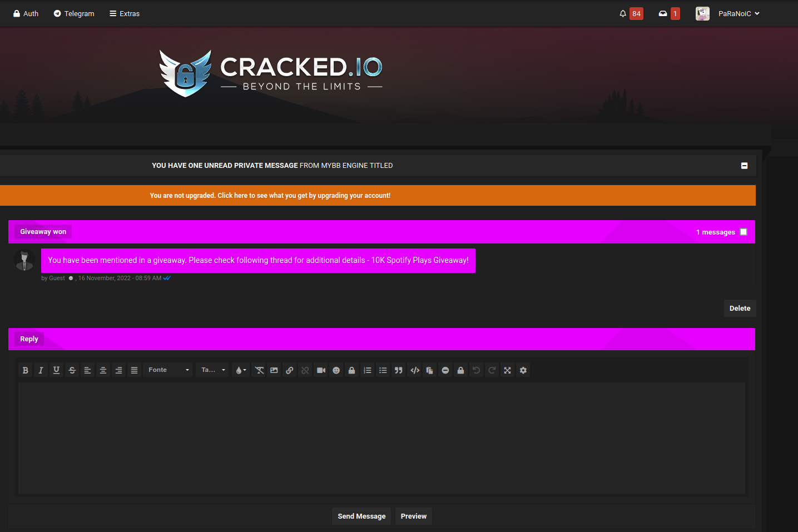
Task: Click the Giveaway won message title
Action: [x=43, y=232]
